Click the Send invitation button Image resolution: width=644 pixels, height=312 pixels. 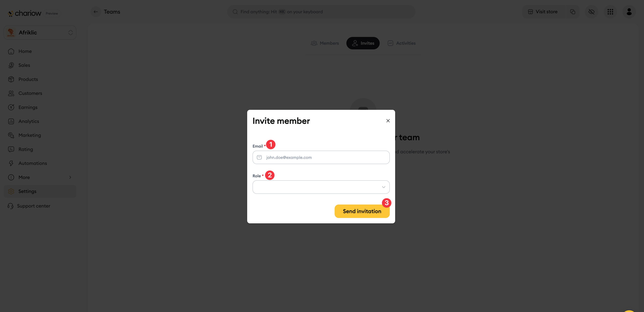click(x=362, y=211)
